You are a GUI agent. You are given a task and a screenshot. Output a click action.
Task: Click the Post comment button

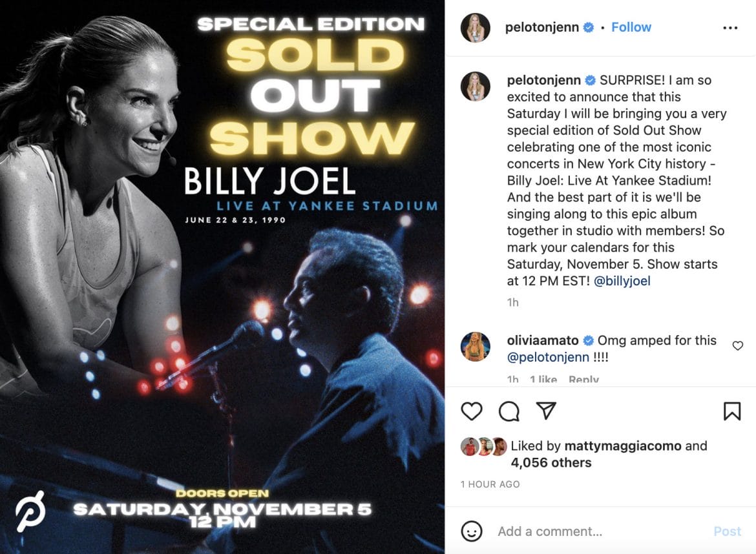(x=727, y=531)
